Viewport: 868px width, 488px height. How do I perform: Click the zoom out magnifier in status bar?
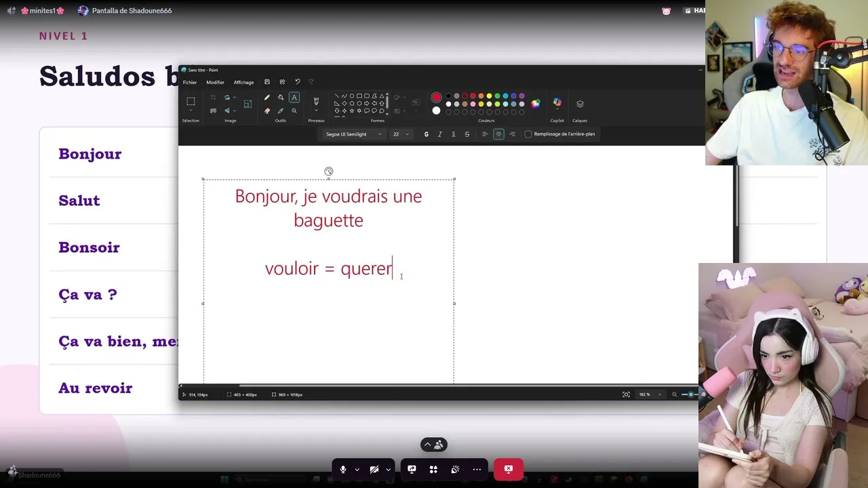tap(674, 394)
